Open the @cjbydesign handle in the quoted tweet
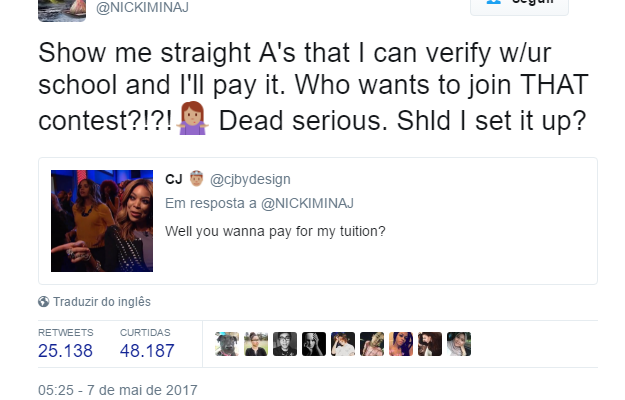This screenshot has width=625, height=400. 250,179
